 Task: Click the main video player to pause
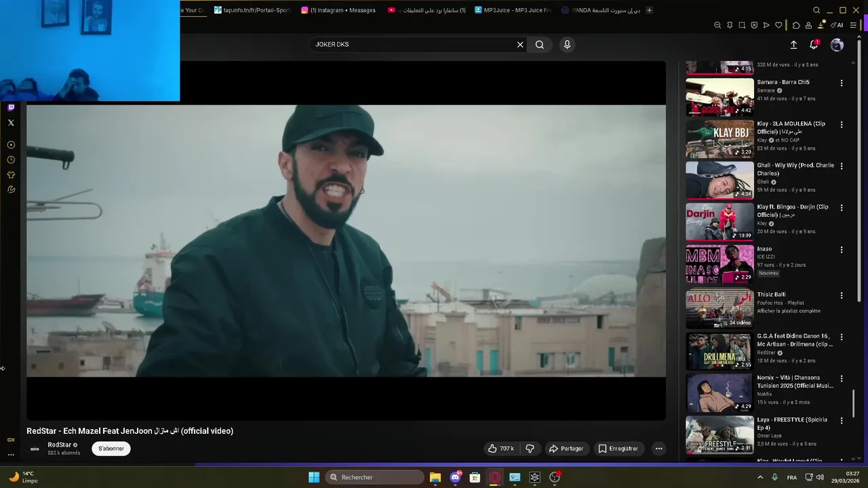[x=346, y=241]
